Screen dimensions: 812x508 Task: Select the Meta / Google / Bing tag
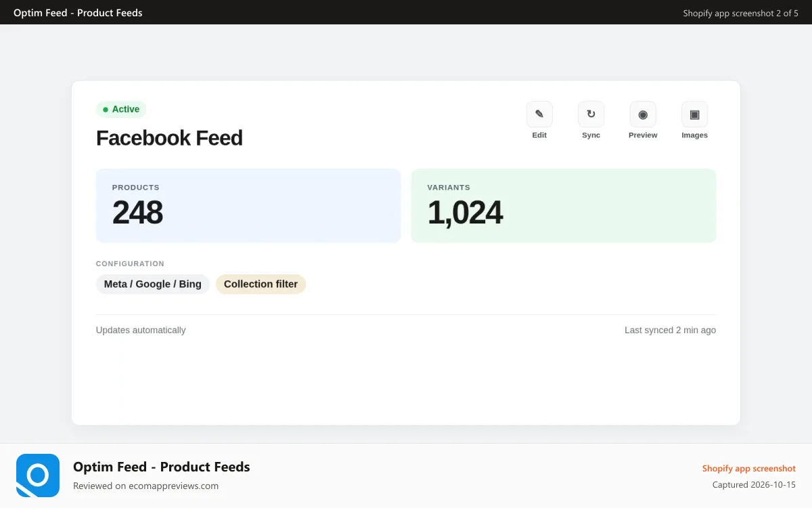click(x=153, y=284)
